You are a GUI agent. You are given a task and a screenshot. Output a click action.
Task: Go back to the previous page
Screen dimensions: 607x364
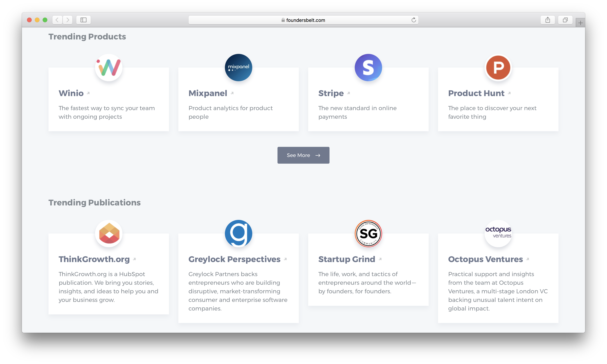(57, 20)
